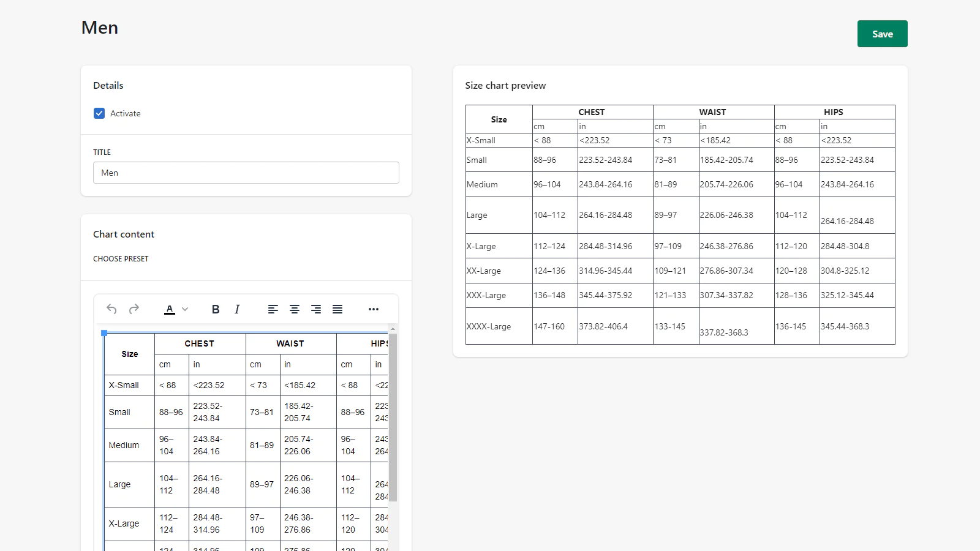Focus the Title input field containing Men
The width and height of the screenshot is (980, 551).
[246, 173]
